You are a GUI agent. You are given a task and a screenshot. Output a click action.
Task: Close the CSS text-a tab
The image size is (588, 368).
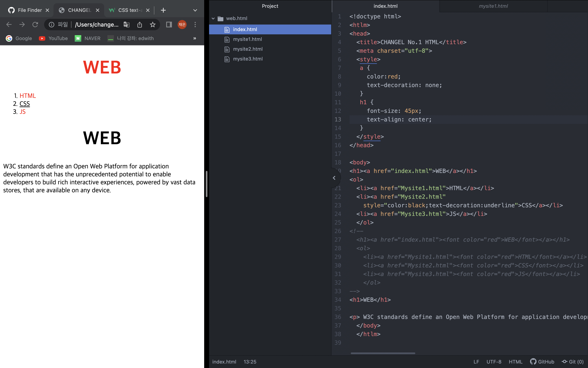click(x=148, y=10)
